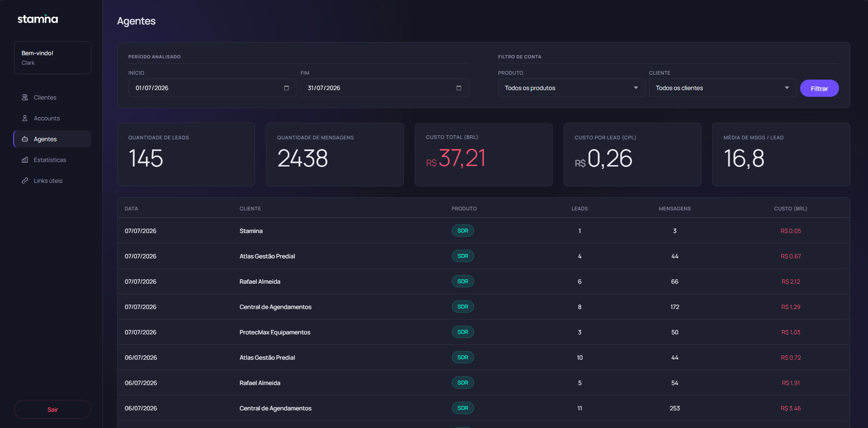This screenshot has height=428, width=868.
Task: Click the Quantidade de Leads card
Action: point(186,154)
